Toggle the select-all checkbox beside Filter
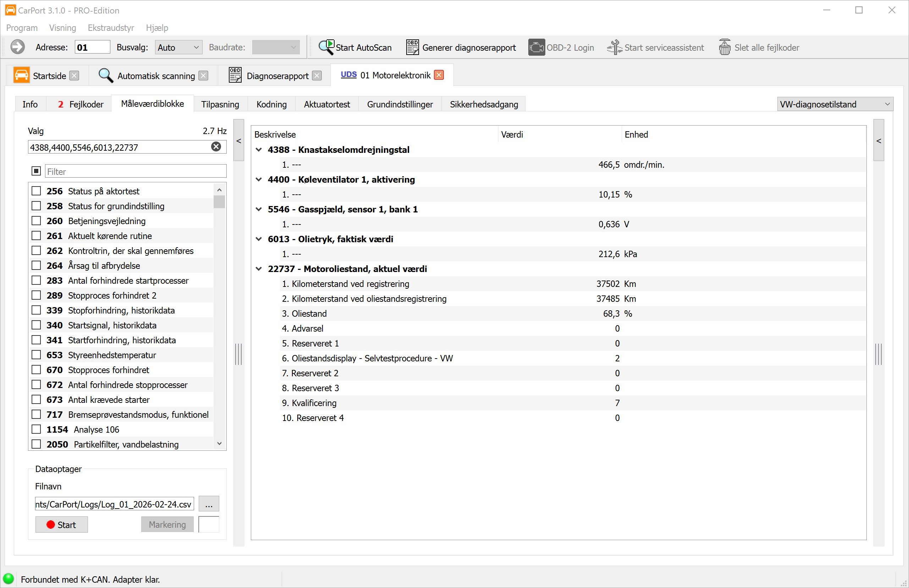 tap(36, 171)
